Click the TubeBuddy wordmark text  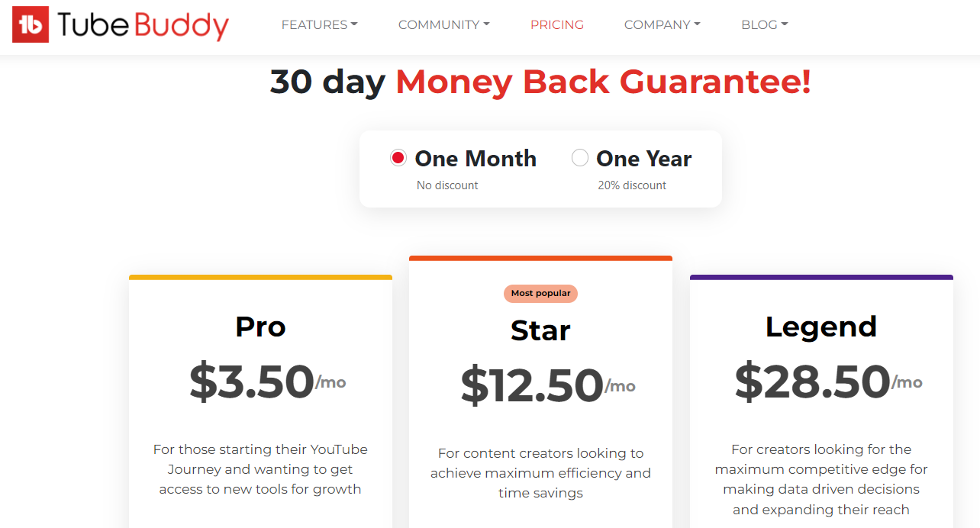coord(143,25)
